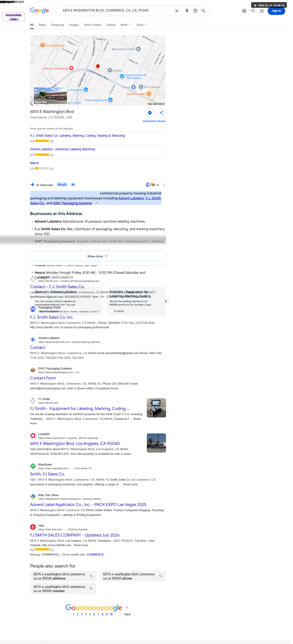293x644 pixels.
Task: Open the quick settings gear icon
Action: pos(244,11)
